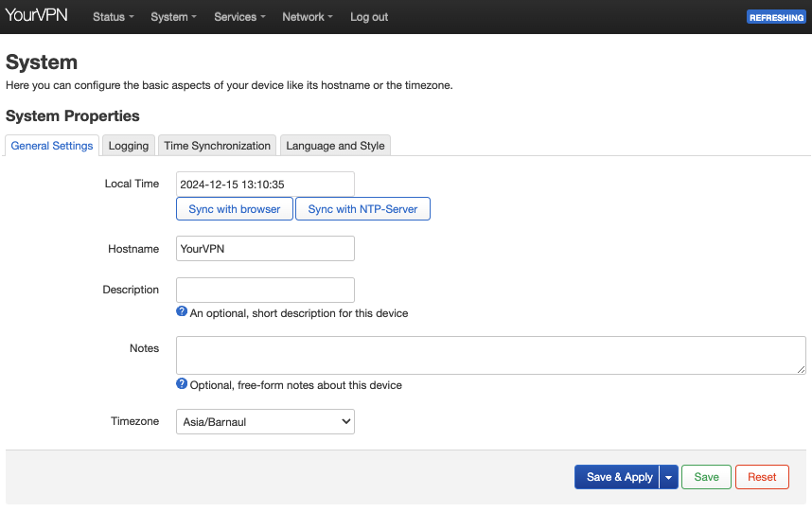Expand the Network navigation menu

coord(307,17)
